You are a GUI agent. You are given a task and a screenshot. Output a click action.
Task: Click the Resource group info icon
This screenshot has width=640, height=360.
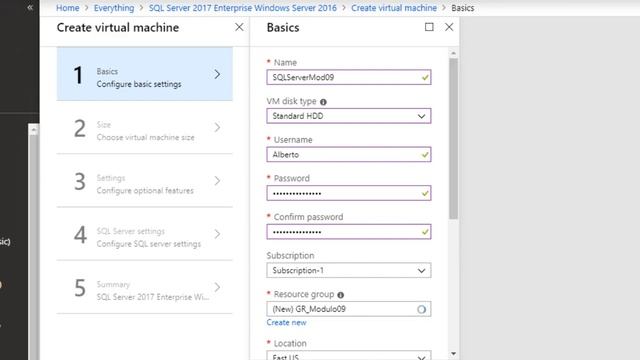(340, 295)
